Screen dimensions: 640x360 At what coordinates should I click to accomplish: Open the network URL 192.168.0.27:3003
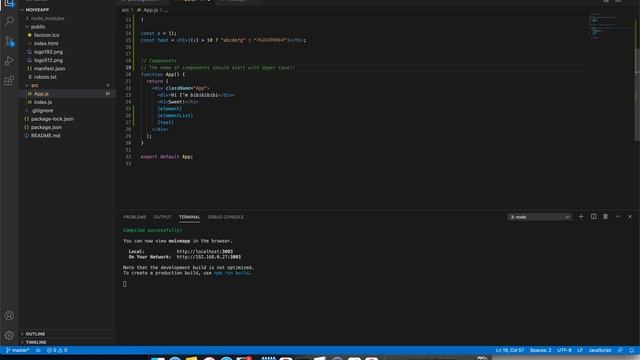pyautogui.click(x=209, y=257)
